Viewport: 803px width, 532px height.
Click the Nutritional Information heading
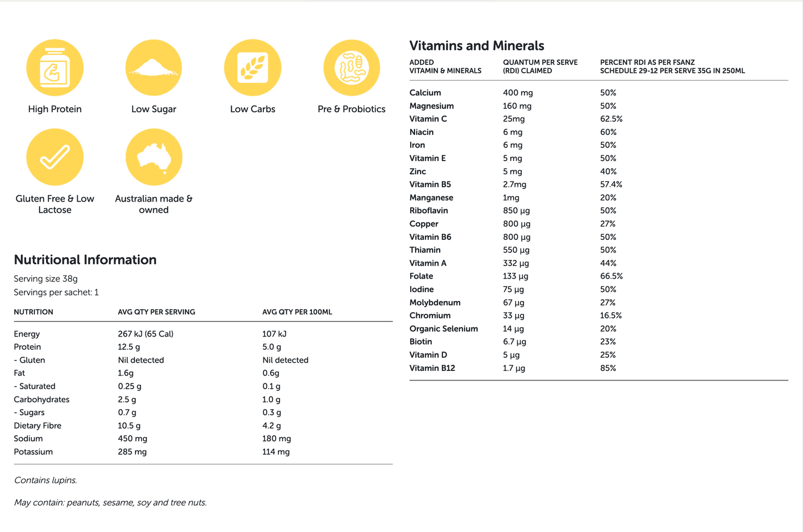pos(85,260)
